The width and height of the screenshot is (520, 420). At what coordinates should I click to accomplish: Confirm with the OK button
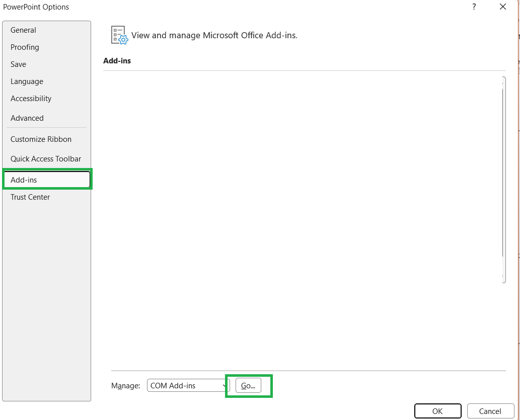(438, 411)
